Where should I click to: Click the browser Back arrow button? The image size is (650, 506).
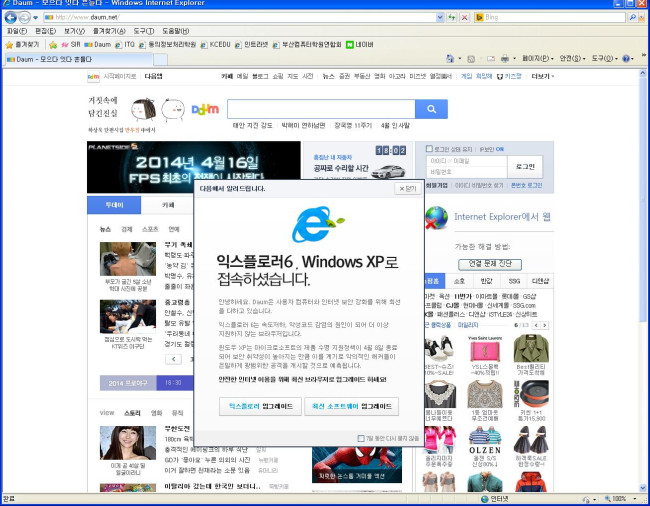(11, 17)
